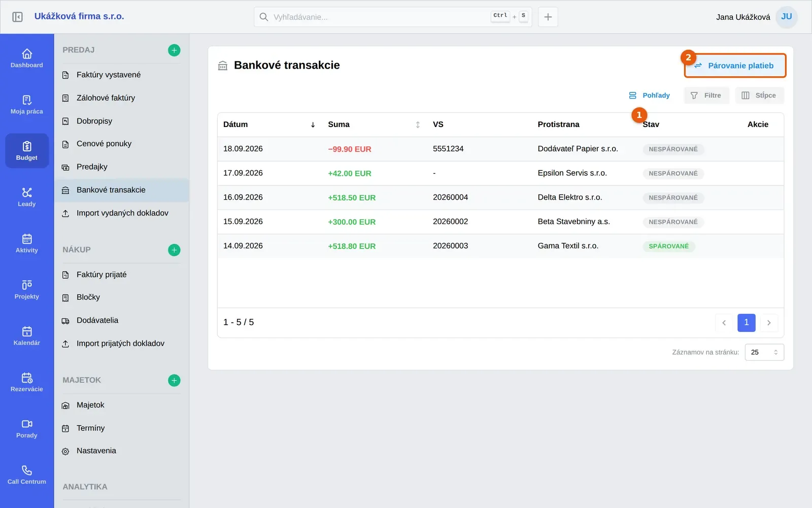Image resolution: width=812 pixels, height=508 pixels.
Task: Open the Filtre options
Action: 706,96
